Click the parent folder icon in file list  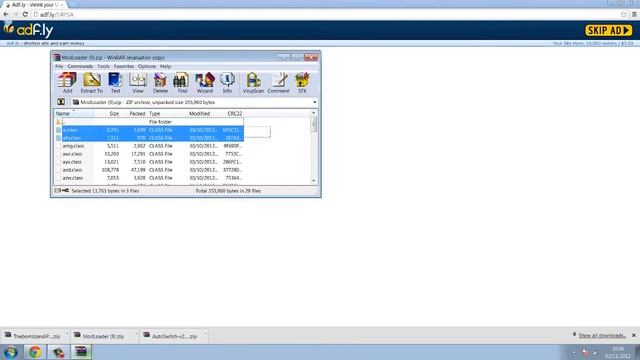point(58,122)
